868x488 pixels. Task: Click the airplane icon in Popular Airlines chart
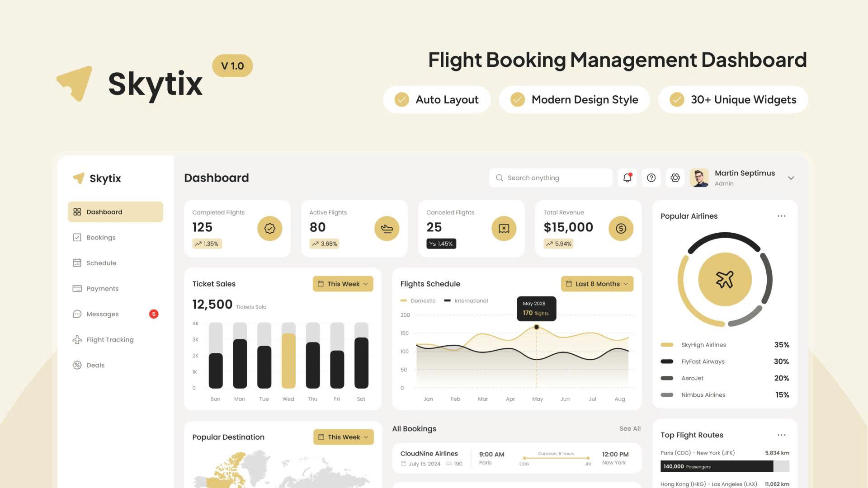click(725, 279)
